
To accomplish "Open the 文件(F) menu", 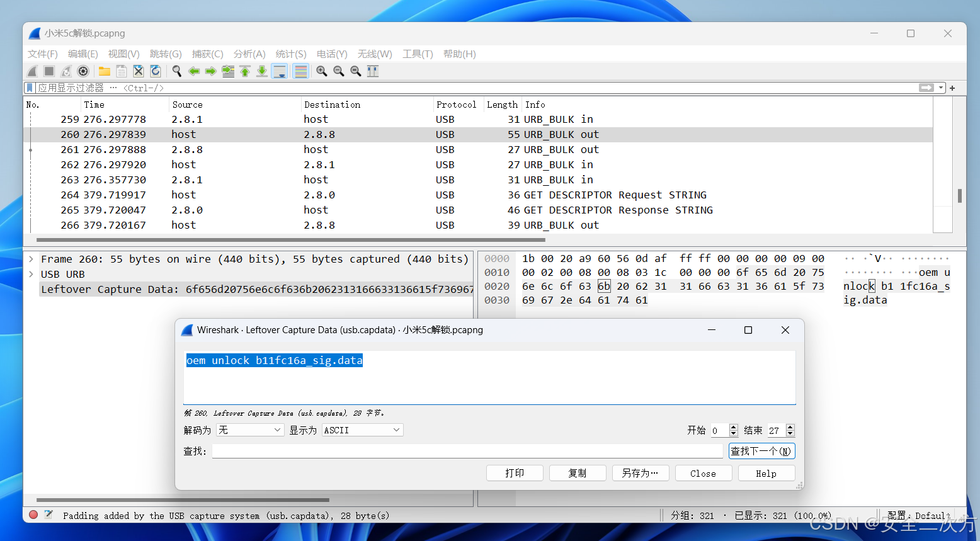I will click(x=43, y=54).
